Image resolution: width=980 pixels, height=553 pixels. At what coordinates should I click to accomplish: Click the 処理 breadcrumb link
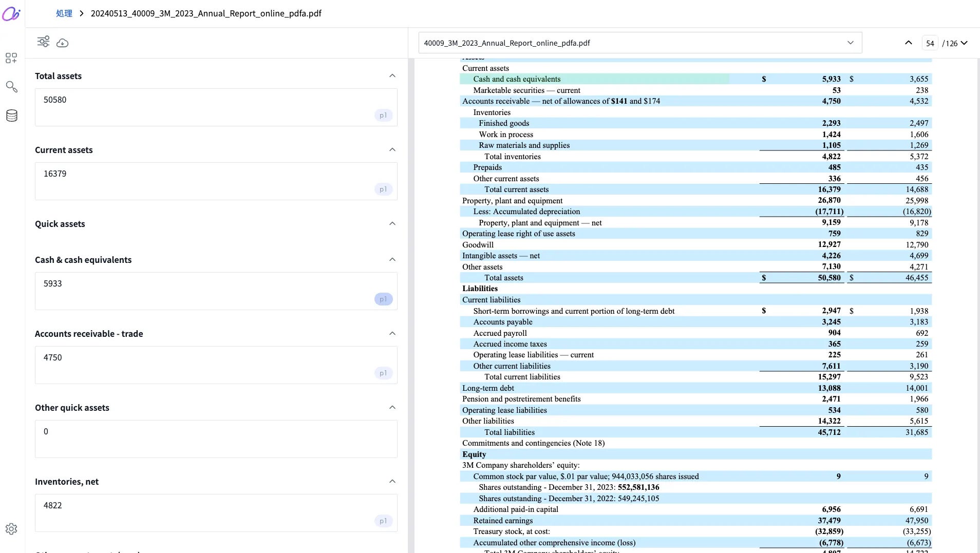(64, 13)
